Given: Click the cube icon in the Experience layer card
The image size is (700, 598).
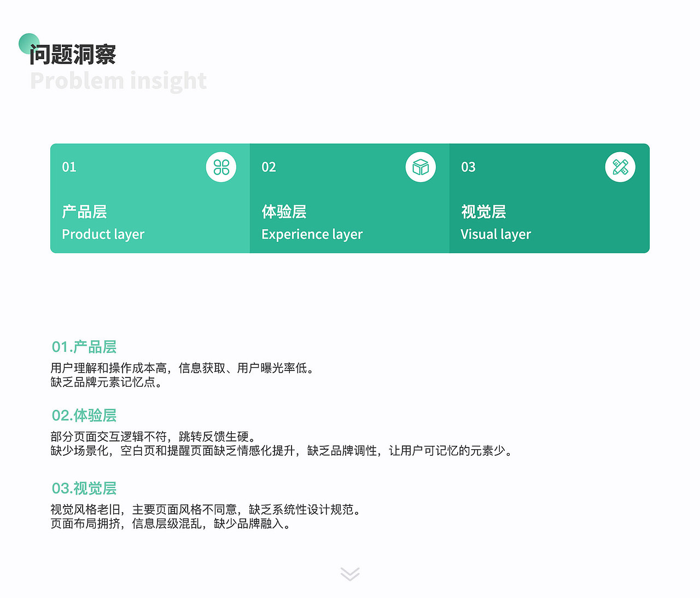Looking at the screenshot, I should [421, 167].
